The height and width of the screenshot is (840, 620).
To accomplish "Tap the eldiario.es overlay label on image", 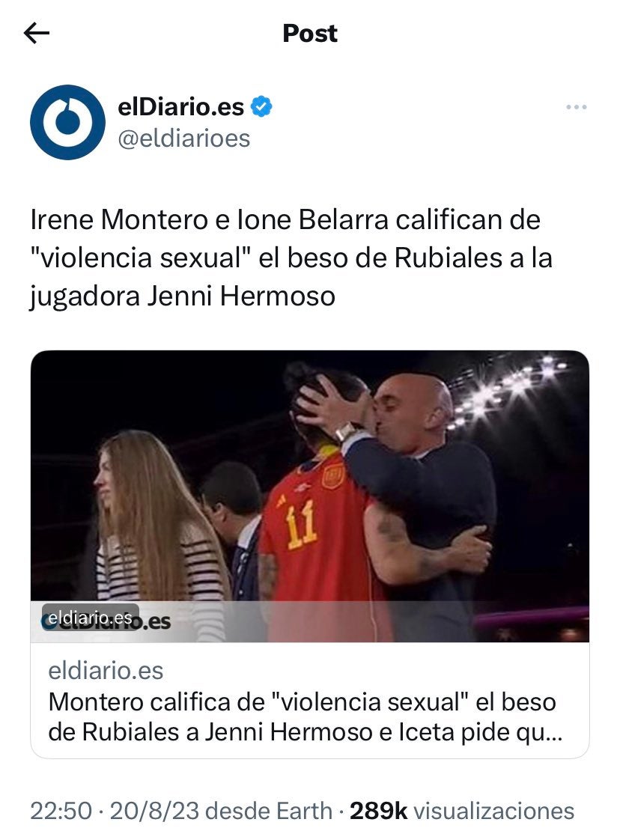I will point(90,617).
